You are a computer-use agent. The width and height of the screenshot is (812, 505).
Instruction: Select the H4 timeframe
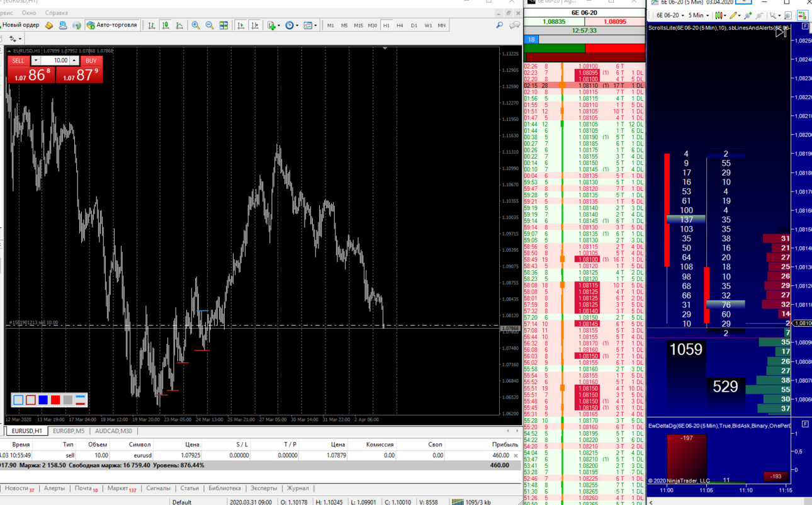tap(400, 25)
